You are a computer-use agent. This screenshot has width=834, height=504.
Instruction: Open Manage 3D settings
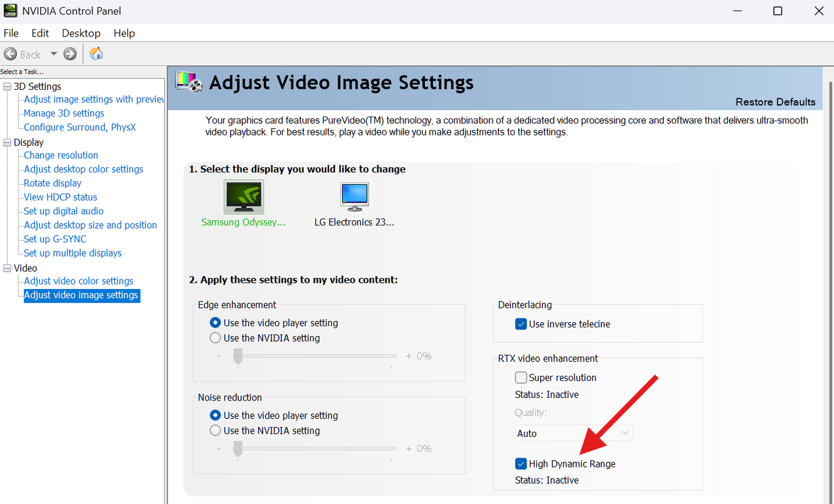tap(64, 113)
